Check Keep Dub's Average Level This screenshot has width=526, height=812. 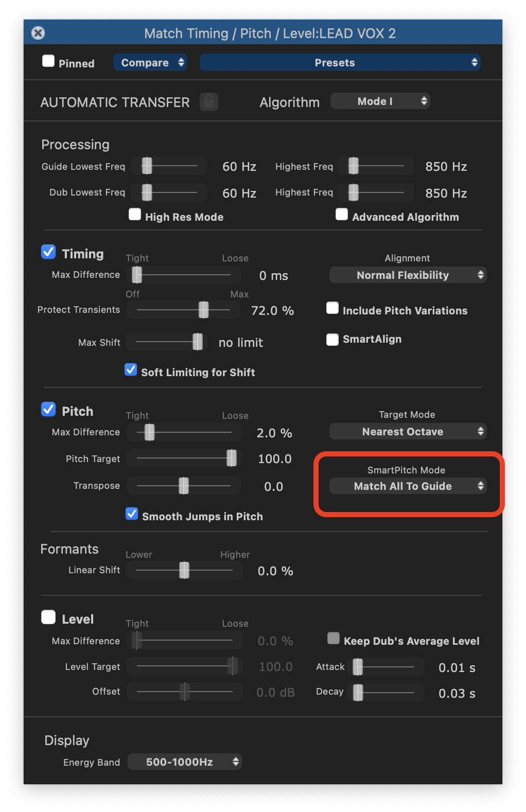(x=333, y=638)
